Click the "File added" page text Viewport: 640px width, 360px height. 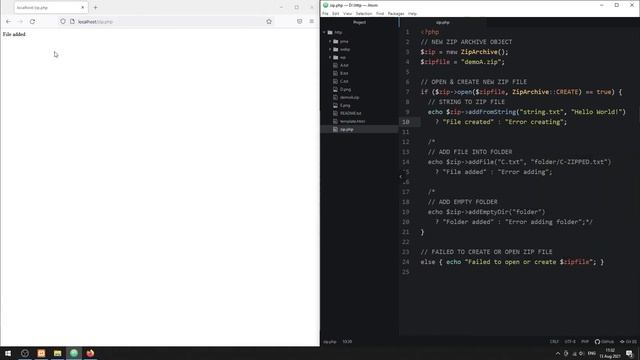(14, 34)
